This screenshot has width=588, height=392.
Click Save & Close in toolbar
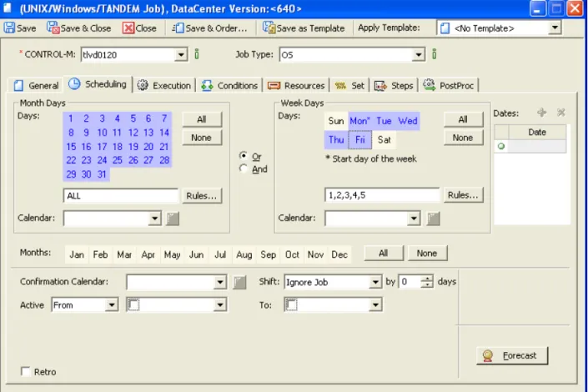79,28
